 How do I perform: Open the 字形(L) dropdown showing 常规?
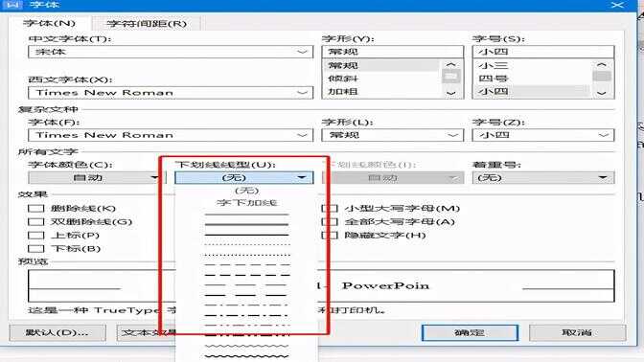(392, 135)
